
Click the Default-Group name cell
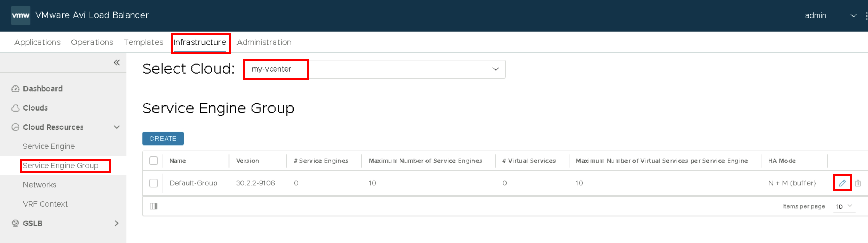point(194,183)
